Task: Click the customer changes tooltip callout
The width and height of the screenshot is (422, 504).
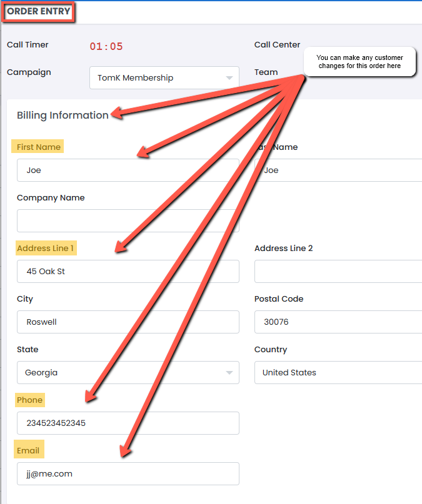Action: [x=359, y=62]
